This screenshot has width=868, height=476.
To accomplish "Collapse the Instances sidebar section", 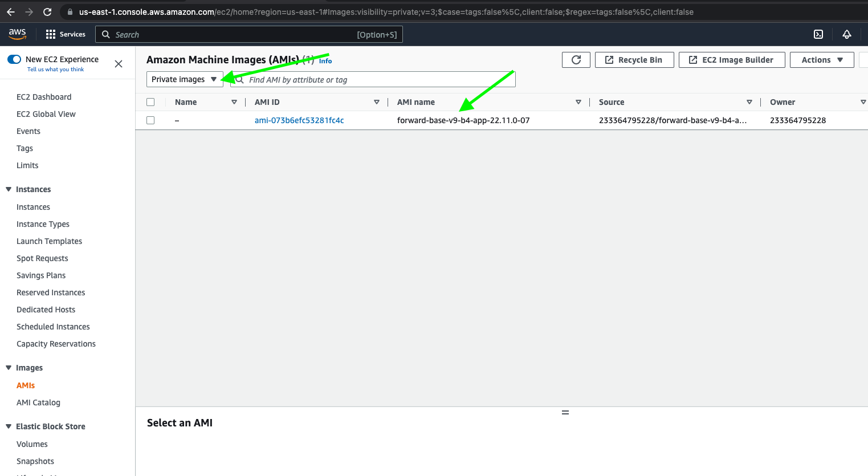I will pos(9,189).
